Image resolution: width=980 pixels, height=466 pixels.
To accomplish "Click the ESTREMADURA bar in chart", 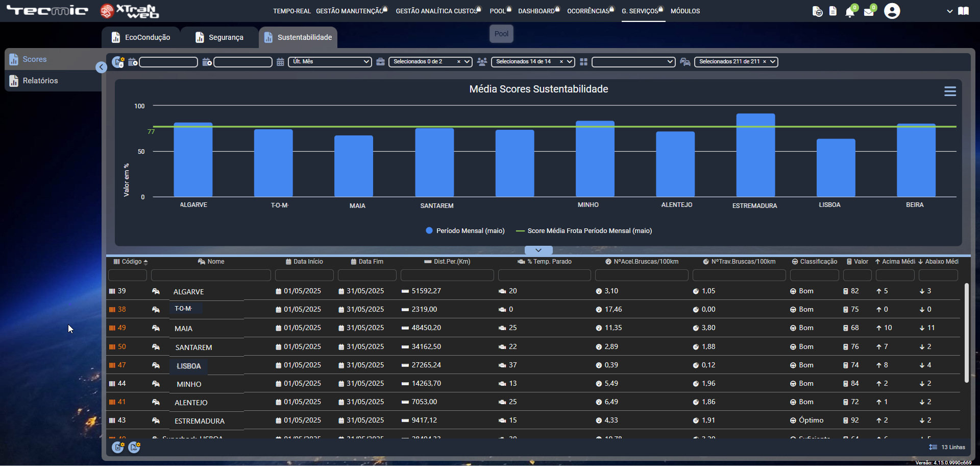I will coord(755,155).
